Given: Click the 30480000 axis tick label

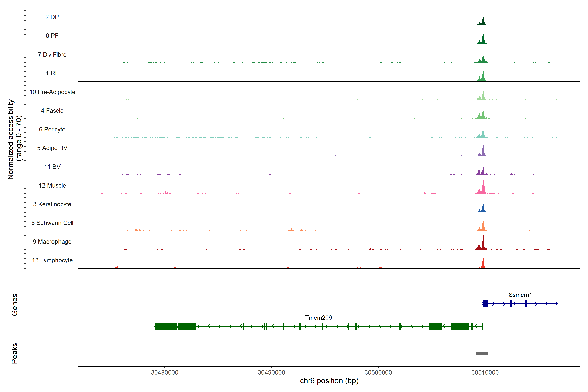Looking at the screenshot, I should (x=164, y=372).
